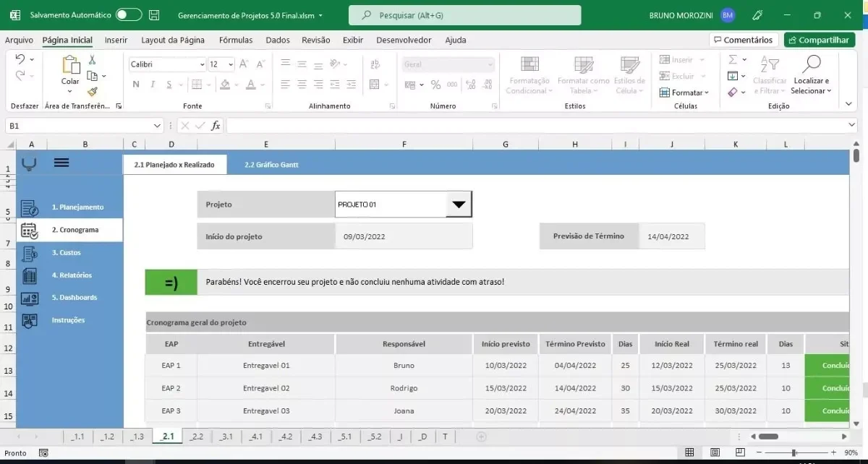The image size is (868, 464).
Task: Click the Comentários button
Action: point(743,40)
